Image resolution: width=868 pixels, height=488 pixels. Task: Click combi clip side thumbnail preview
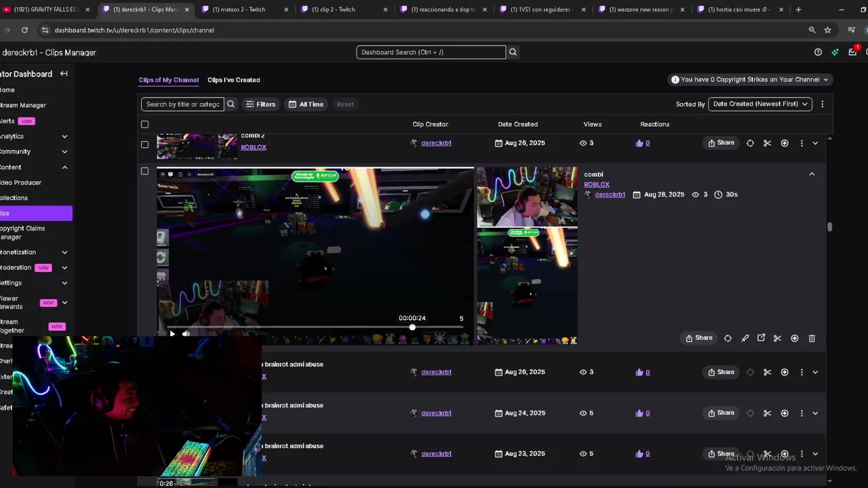527,255
